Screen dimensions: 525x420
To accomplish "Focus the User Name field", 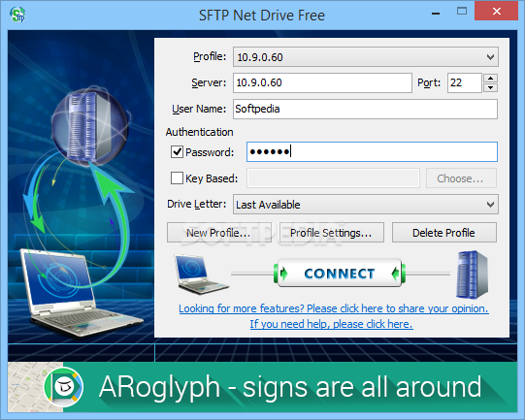I will [365, 109].
